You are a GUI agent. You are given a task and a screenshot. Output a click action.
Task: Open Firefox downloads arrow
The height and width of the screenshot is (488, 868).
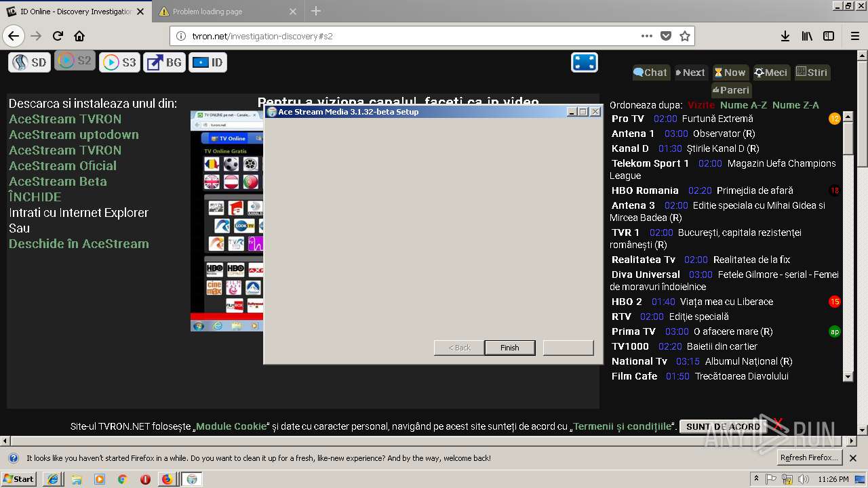coord(785,36)
